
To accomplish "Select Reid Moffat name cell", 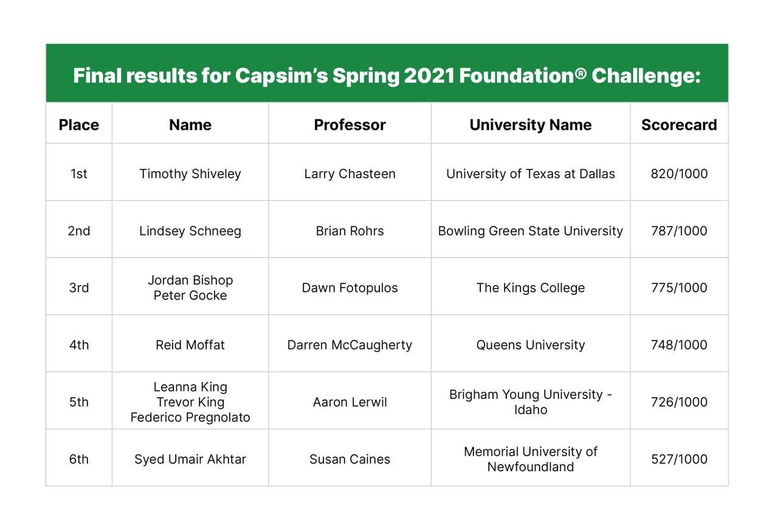I will [x=190, y=345].
